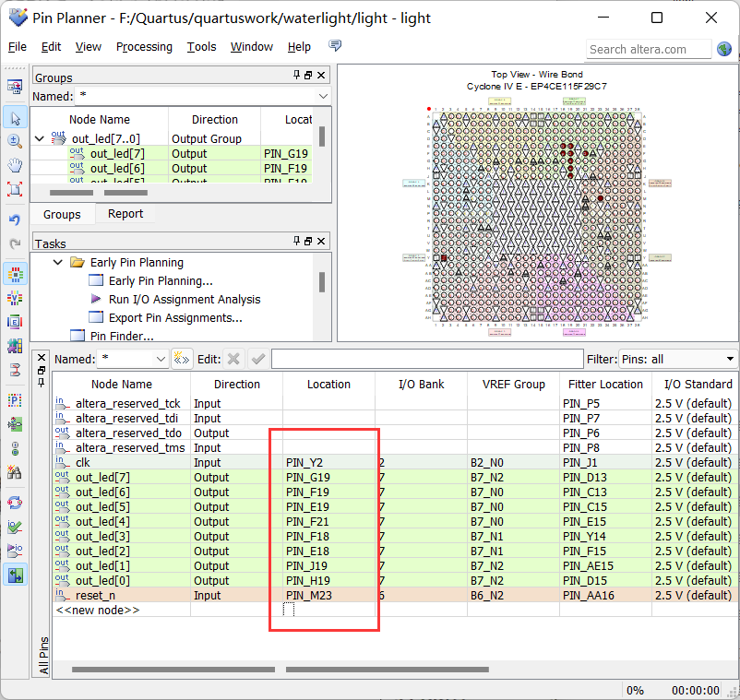740x700 pixels.
Task: Open the Help menu
Action: point(299,47)
